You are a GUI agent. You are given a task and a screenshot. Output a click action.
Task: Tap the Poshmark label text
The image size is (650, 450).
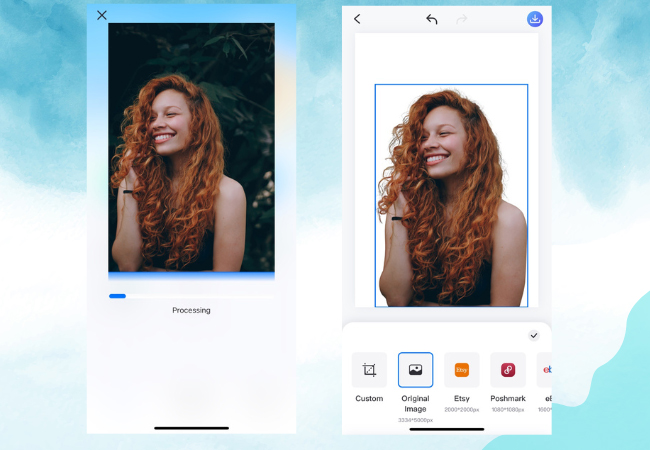[x=508, y=399]
